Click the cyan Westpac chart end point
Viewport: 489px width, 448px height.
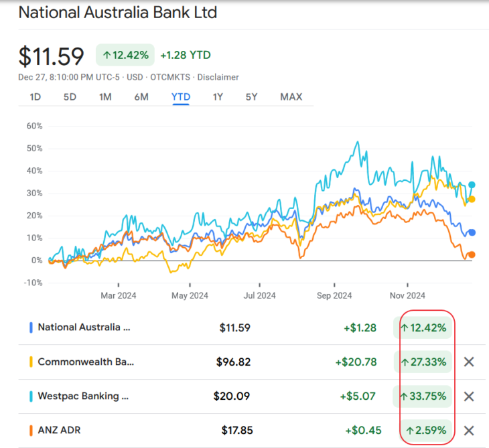tap(472, 185)
